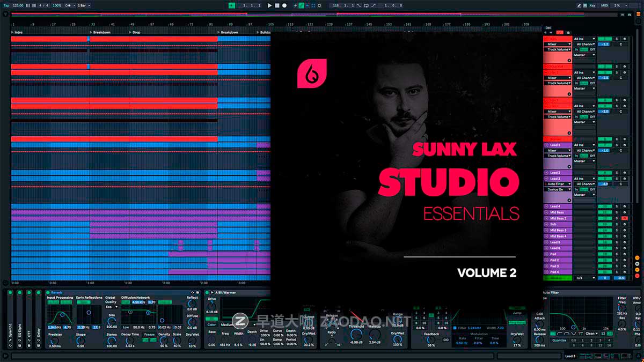
Task: Click the Tap tempo button
Action: point(6,5)
